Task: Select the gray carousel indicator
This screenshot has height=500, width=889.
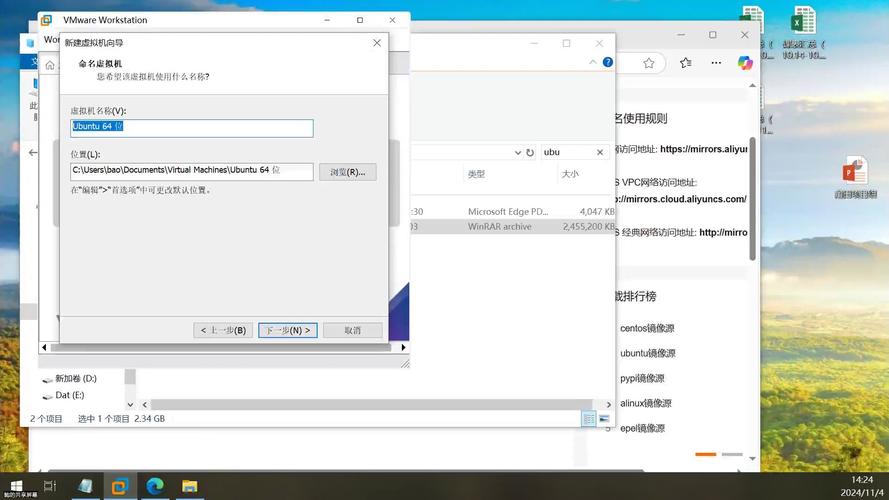Action: point(732,454)
